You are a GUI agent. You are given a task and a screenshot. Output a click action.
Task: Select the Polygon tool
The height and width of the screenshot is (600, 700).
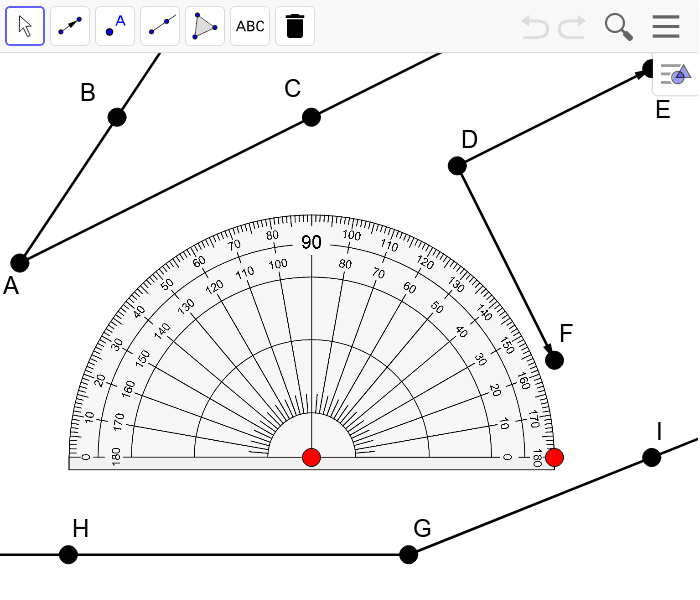(x=205, y=26)
